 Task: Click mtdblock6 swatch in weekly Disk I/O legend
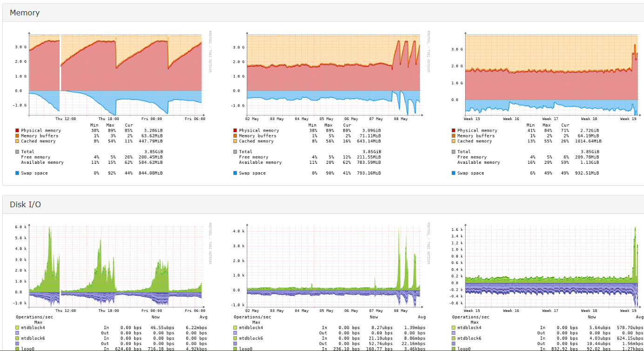coord(235,338)
